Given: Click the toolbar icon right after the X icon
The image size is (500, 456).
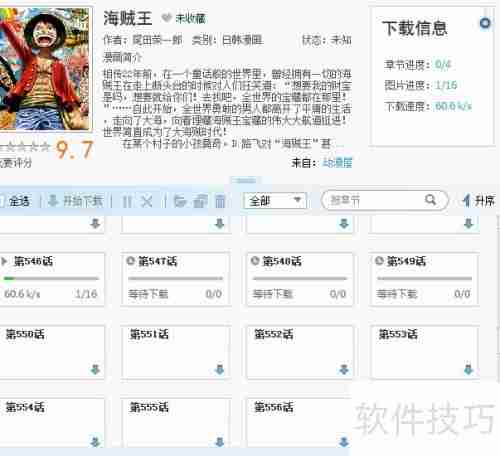Looking at the screenshot, I should [180, 201].
